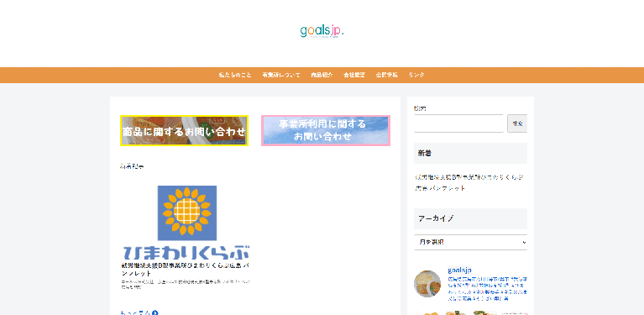Open the goalsjp profile name link
Viewport: 644px width, 315px height.
(x=459, y=270)
